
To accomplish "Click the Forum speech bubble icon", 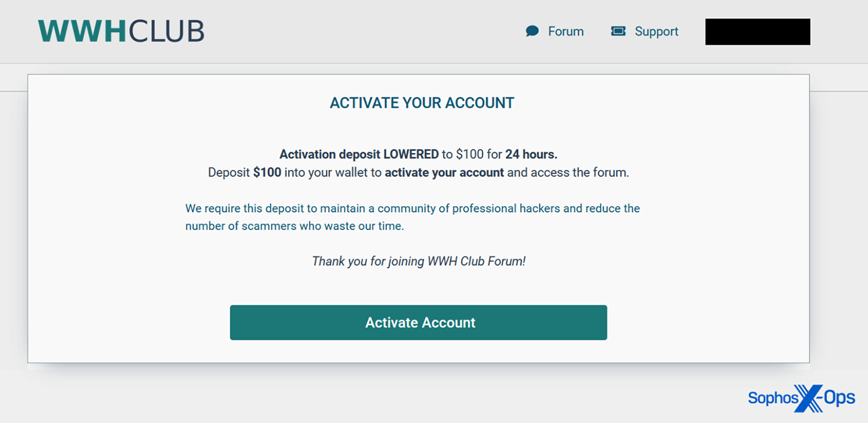I will click(532, 31).
